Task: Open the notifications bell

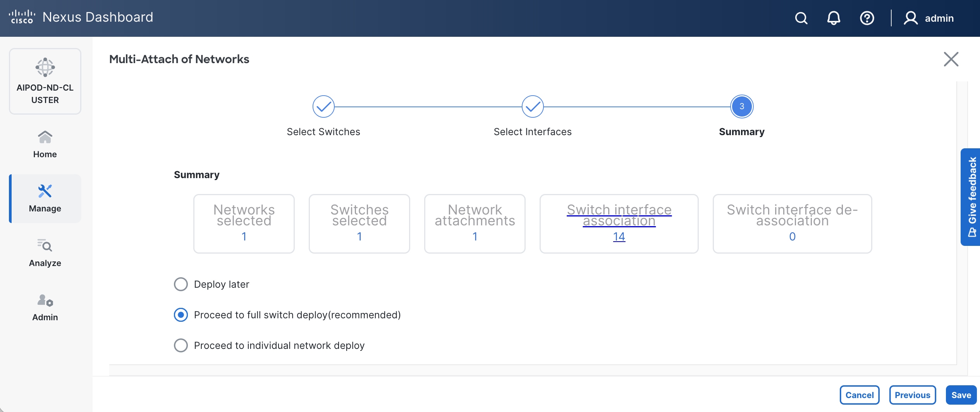Action: point(834,18)
